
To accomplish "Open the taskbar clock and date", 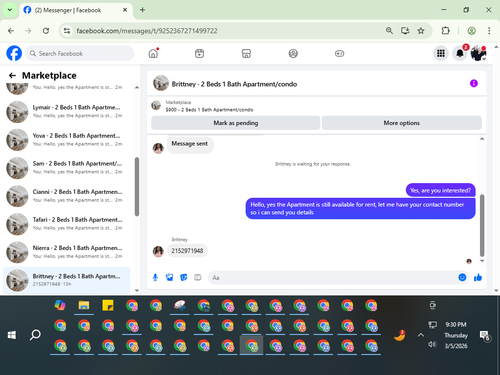I will tap(456, 335).
